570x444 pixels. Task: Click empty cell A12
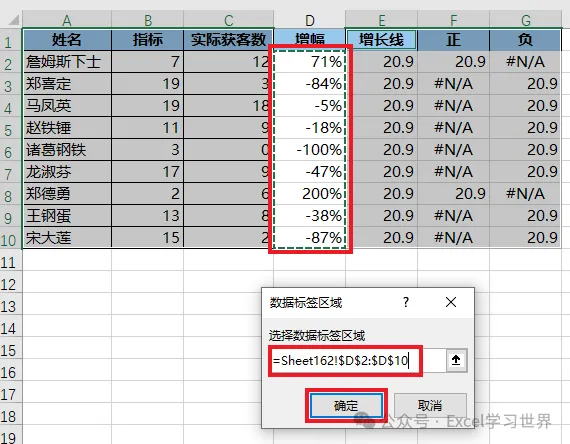click(x=67, y=282)
